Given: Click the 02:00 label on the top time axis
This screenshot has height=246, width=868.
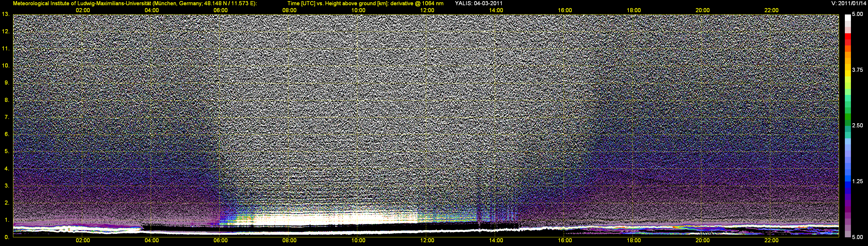Looking at the screenshot, I should [82, 10].
